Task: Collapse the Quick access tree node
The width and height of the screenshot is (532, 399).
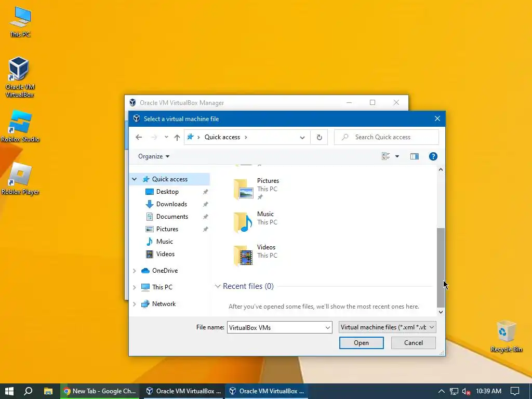Action: tap(135, 179)
